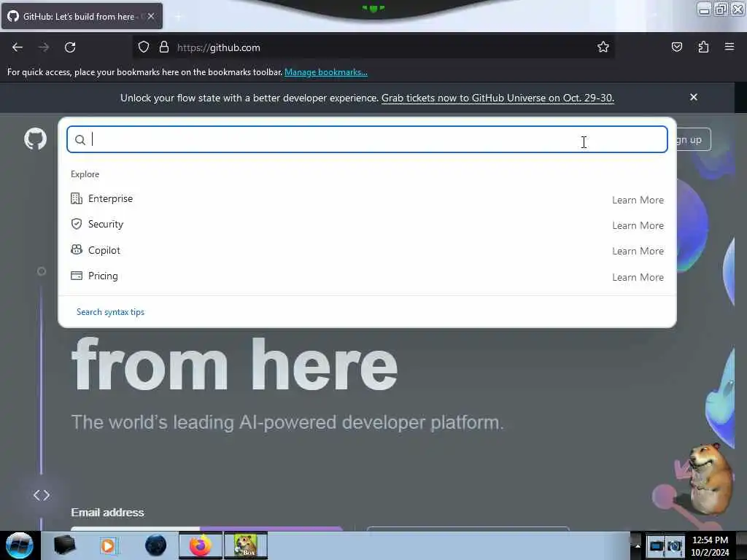
Task: Select the Copilot explore suggestion
Action: 367,251
